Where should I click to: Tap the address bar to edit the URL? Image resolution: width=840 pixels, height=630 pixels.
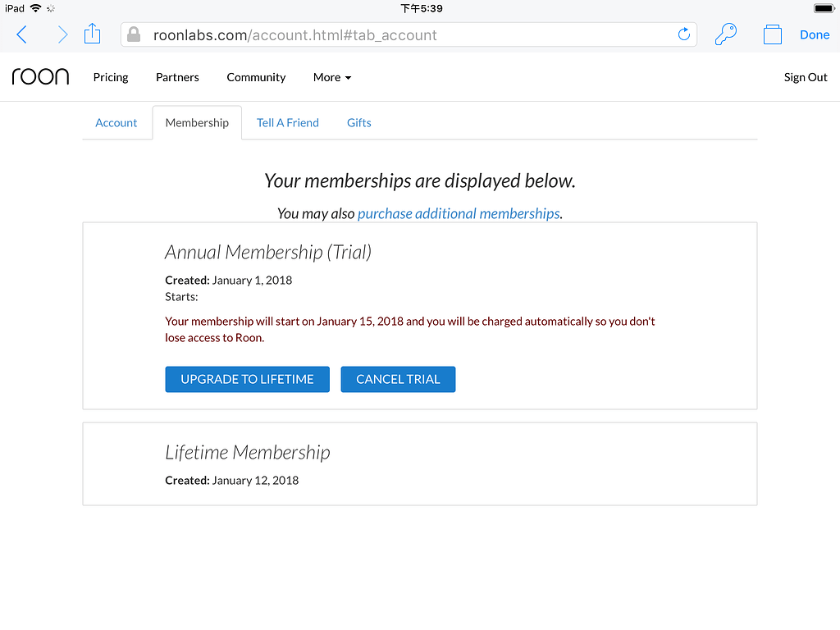[410, 34]
